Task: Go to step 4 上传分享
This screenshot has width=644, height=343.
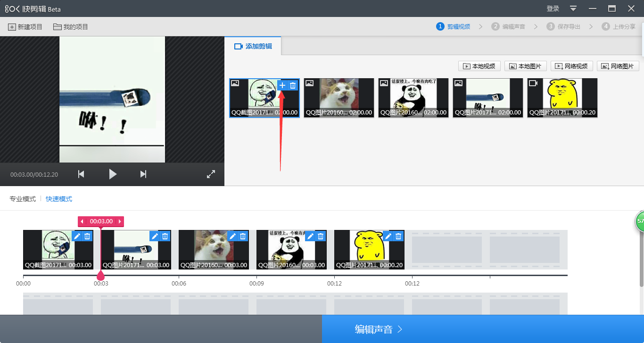Action: click(x=619, y=26)
